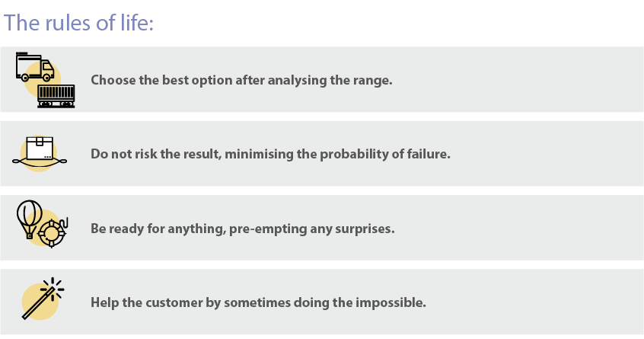Click the hammock beneath the parcel box
Viewport: 644px width, 339px height.
tap(40, 162)
